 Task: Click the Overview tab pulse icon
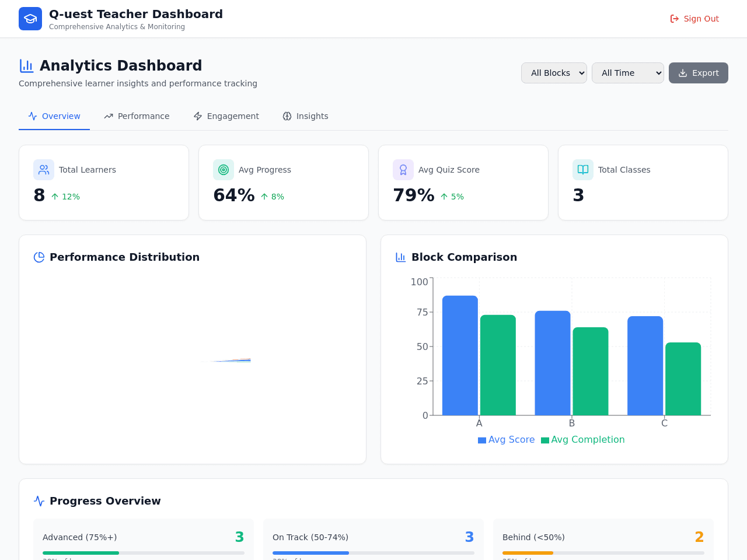(x=33, y=116)
